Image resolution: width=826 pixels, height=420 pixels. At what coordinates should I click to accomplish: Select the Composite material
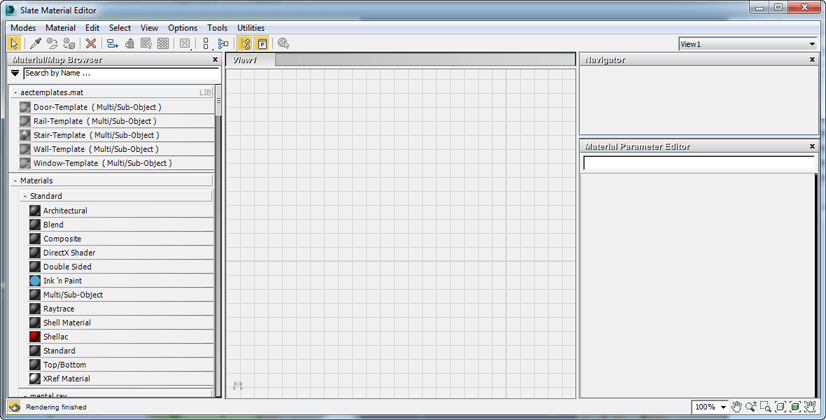point(121,239)
